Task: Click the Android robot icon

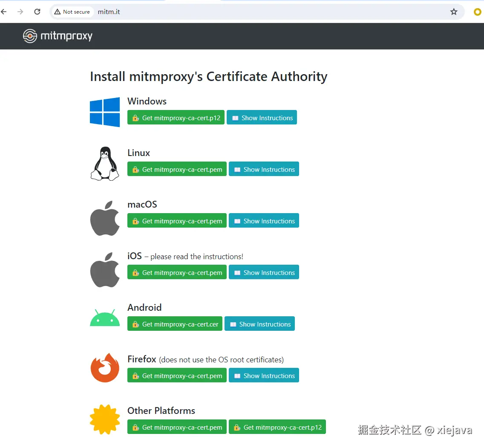Action: [105, 318]
